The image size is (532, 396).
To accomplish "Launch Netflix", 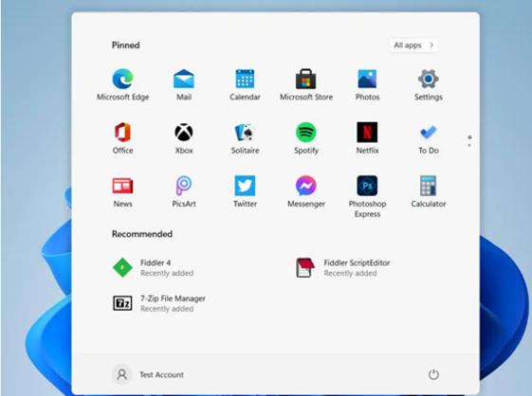I will [x=367, y=138].
